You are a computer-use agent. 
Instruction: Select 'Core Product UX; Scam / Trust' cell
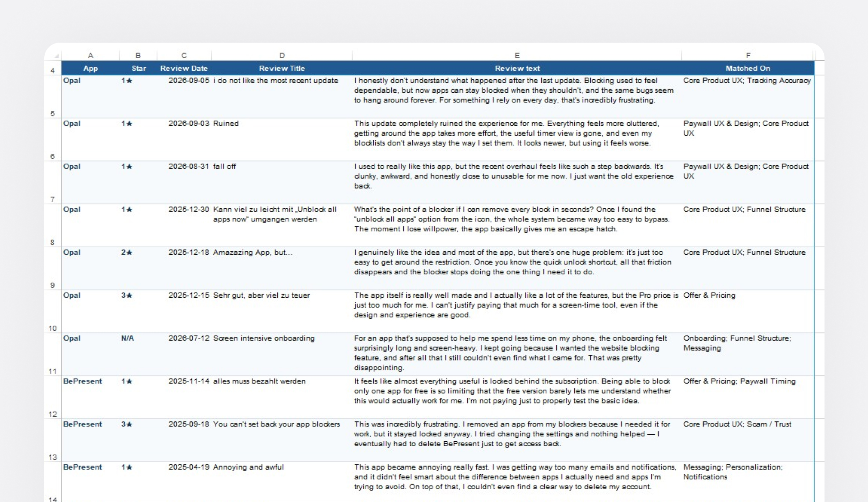(748, 440)
